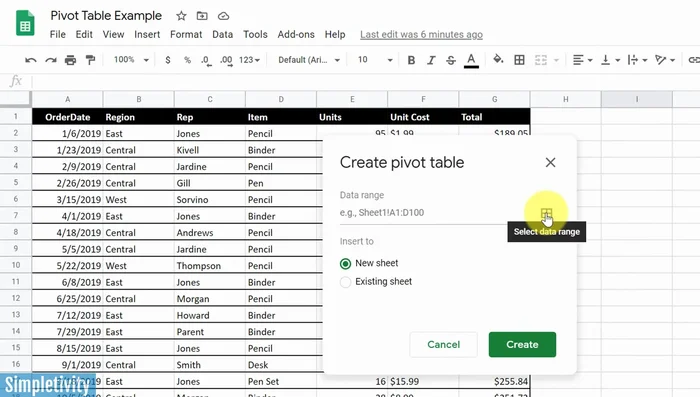Format selection as percent

(x=187, y=60)
